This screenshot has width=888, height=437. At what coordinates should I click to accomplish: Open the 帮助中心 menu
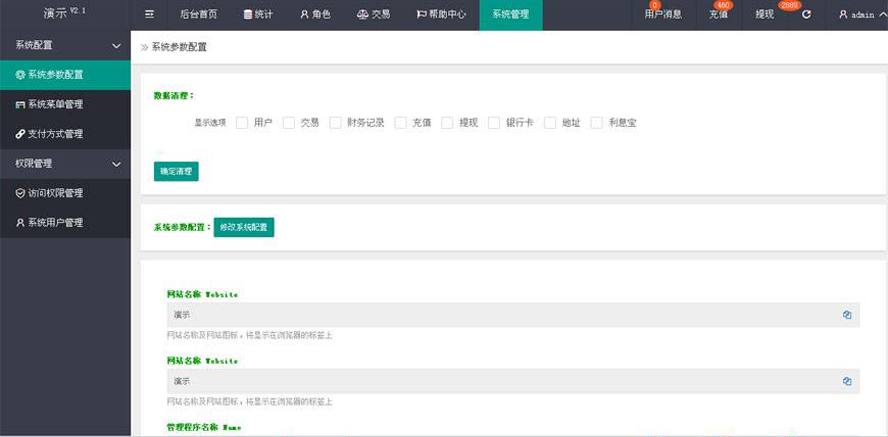(x=441, y=15)
